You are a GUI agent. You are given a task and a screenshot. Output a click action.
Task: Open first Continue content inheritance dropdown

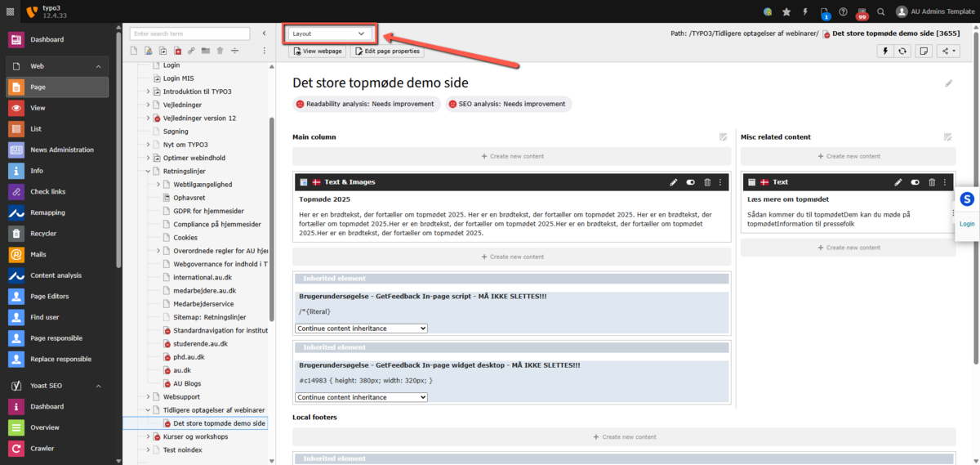[361, 329]
